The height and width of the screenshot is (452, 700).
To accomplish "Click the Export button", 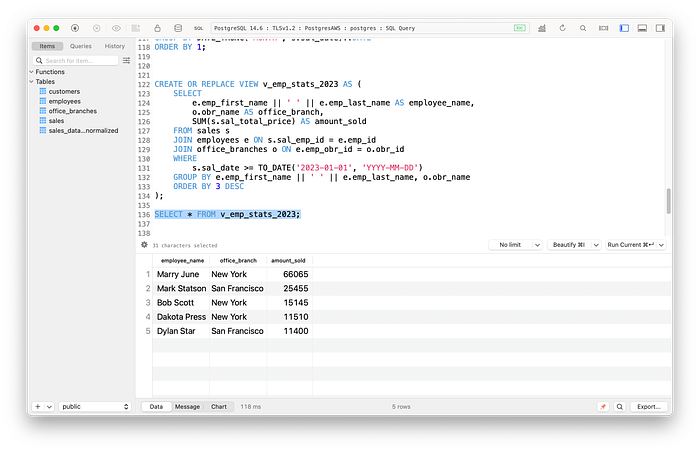I will click(649, 407).
